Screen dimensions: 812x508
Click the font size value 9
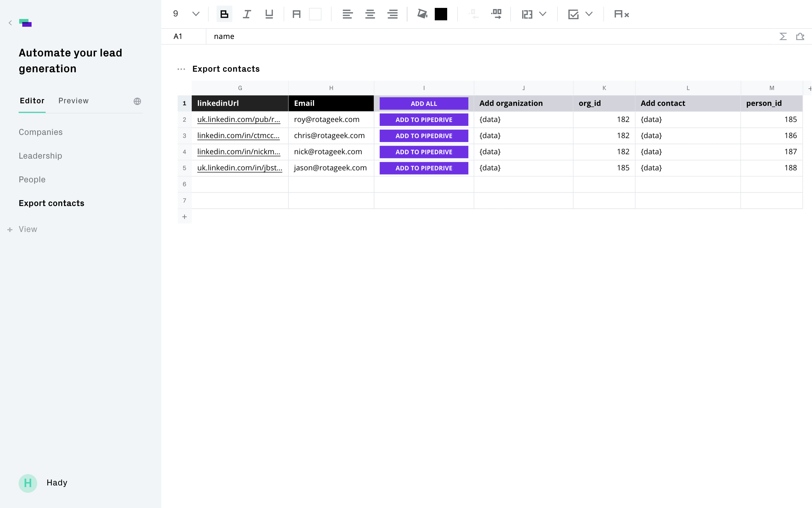tap(175, 14)
